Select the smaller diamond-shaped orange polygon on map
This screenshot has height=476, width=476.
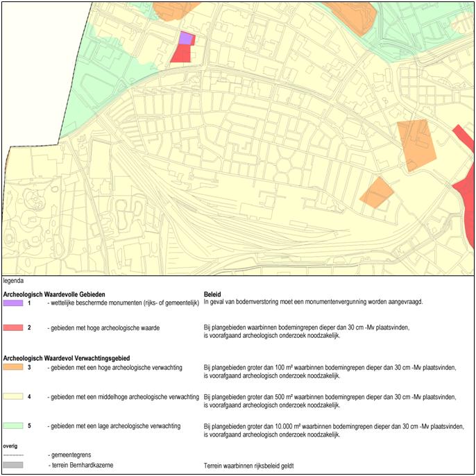tap(377, 193)
